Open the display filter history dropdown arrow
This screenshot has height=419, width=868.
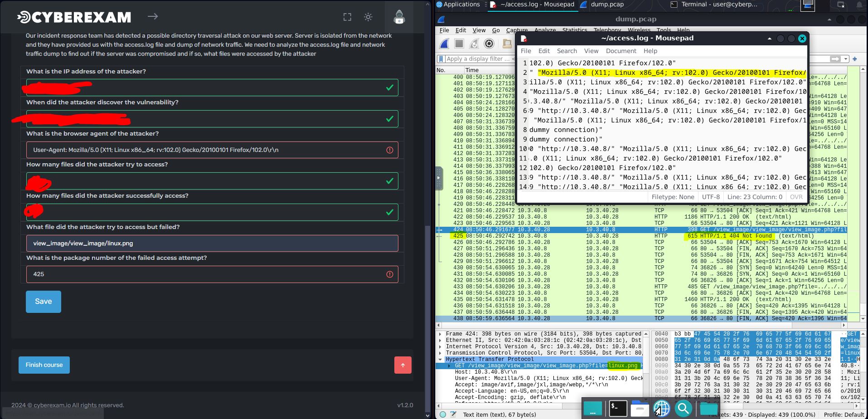[x=846, y=59]
